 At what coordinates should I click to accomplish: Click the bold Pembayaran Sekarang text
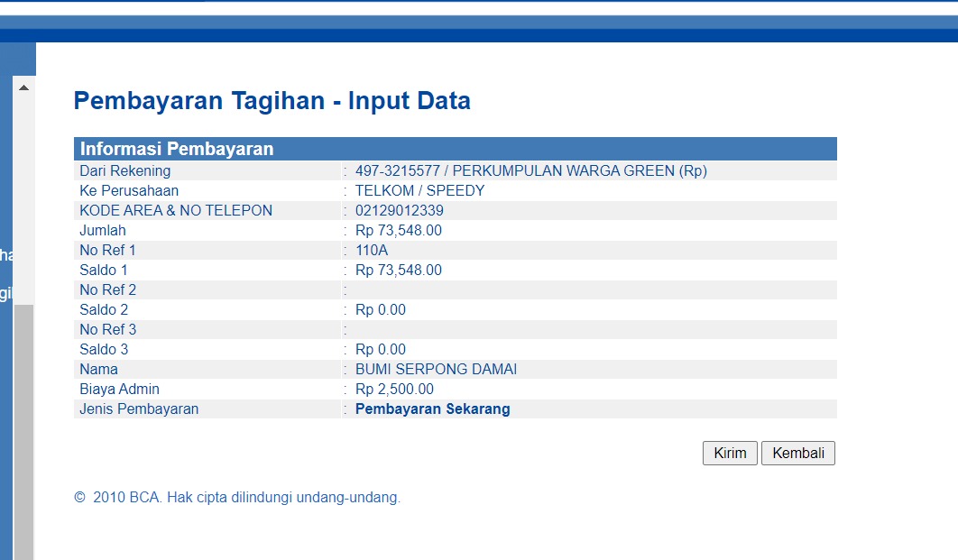(x=432, y=409)
